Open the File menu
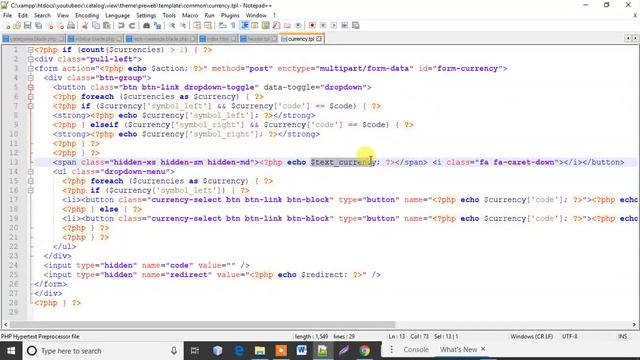640x360 pixels. (7, 16)
